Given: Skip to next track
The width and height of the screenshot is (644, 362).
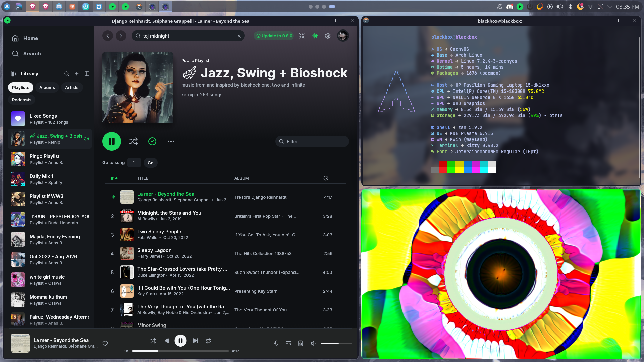Looking at the screenshot, I should click(x=195, y=341).
